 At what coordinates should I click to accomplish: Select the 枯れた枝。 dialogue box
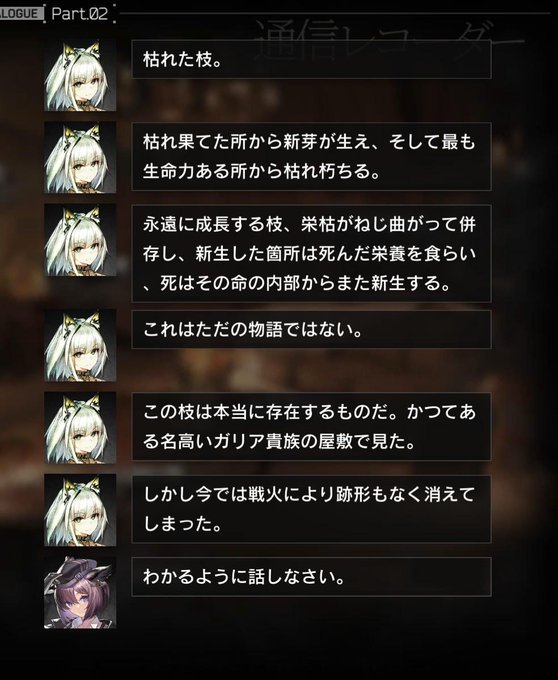pyautogui.click(x=311, y=59)
